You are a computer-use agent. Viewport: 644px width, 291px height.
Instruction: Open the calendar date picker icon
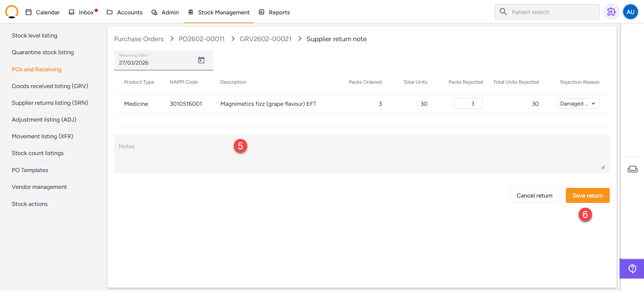(201, 60)
